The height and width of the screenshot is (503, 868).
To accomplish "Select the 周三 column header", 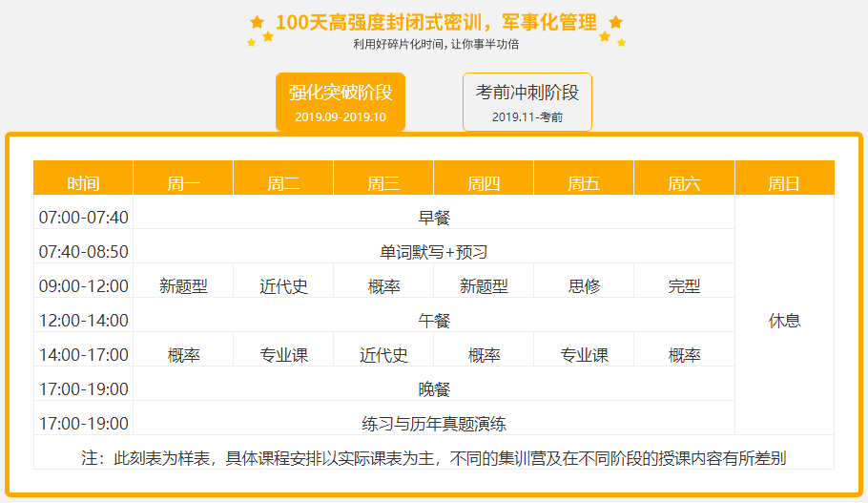I will [383, 183].
